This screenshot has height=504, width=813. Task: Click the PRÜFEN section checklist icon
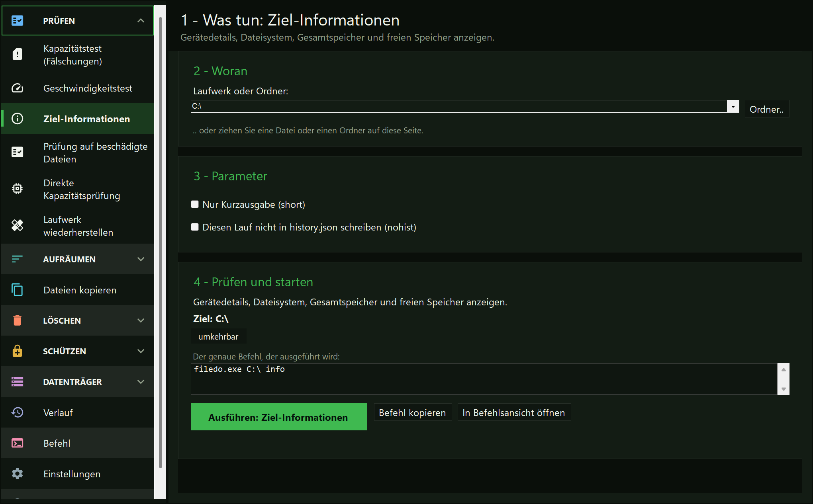pos(17,21)
